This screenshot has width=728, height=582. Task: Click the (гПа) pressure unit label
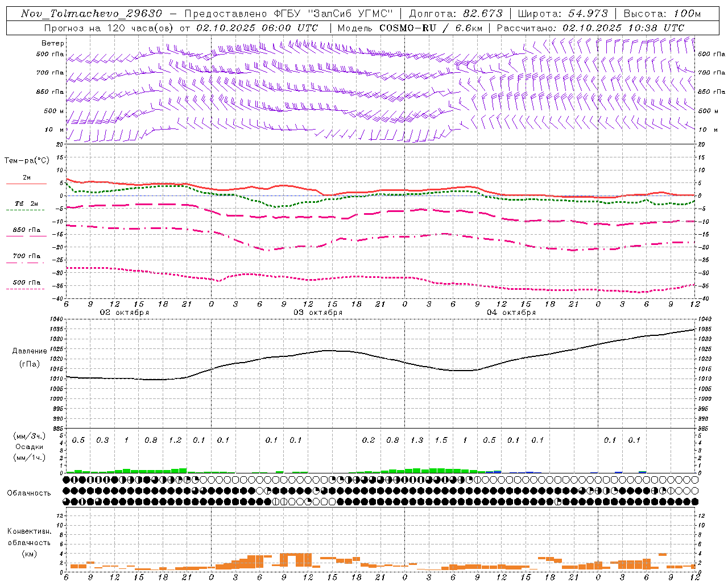click(x=30, y=364)
